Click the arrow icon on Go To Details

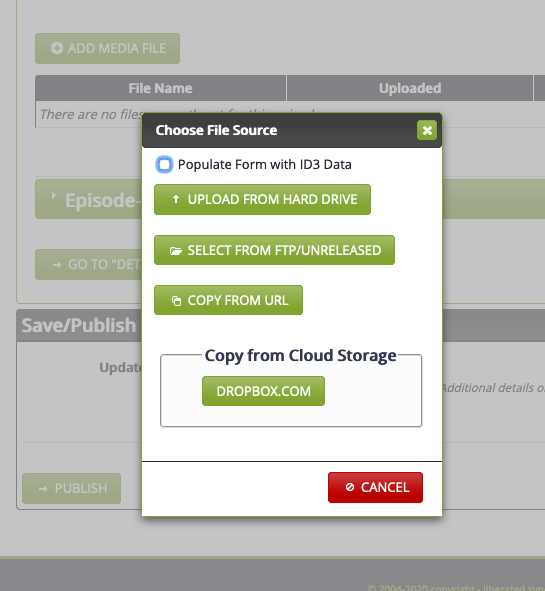click(x=57, y=265)
